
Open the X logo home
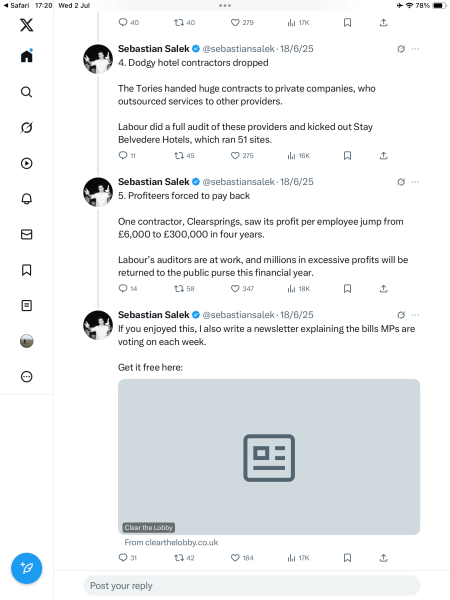[26, 25]
